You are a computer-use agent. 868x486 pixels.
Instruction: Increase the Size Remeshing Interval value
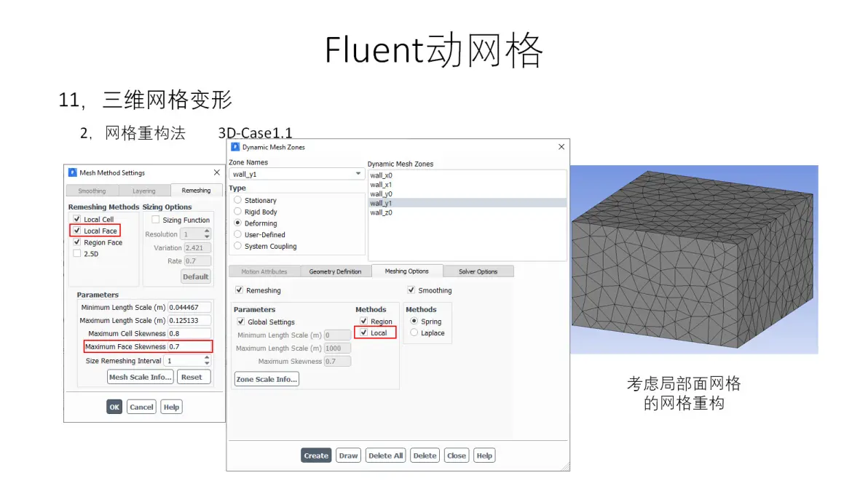click(x=207, y=358)
